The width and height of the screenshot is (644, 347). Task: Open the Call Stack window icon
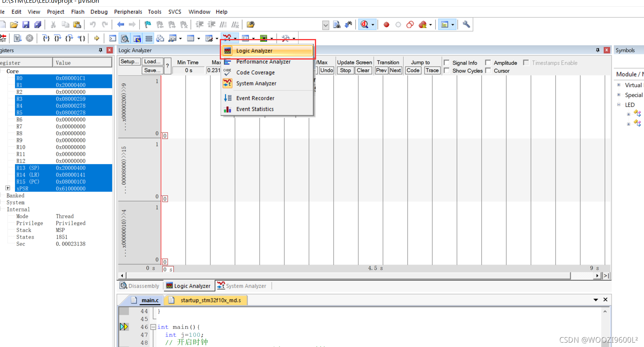(x=160, y=38)
